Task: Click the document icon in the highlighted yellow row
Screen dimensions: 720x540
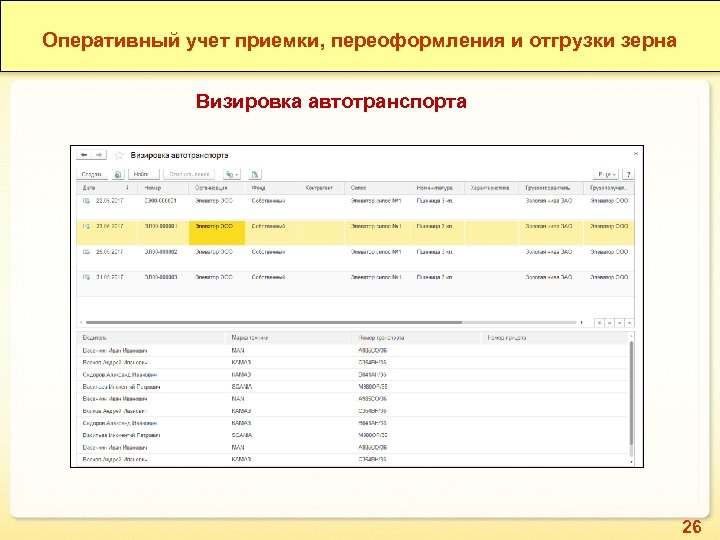Action: [x=86, y=226]
